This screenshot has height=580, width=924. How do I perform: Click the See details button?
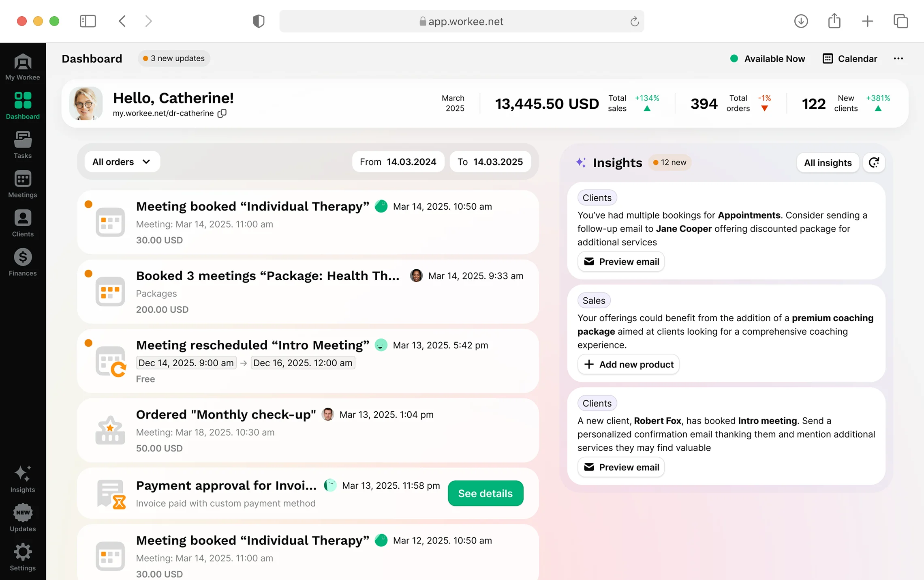pos(485,493)
